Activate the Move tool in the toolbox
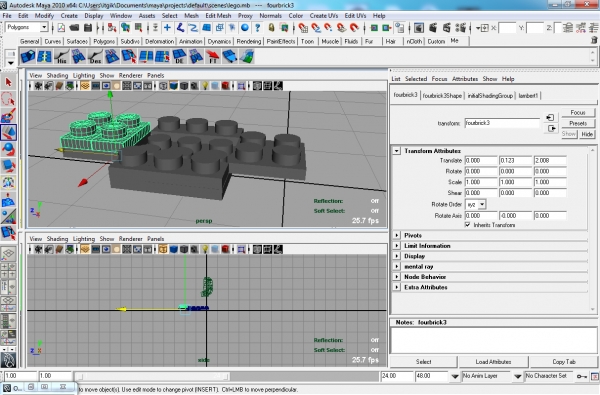Screen dimensions: 600x395 pos(8,132)
